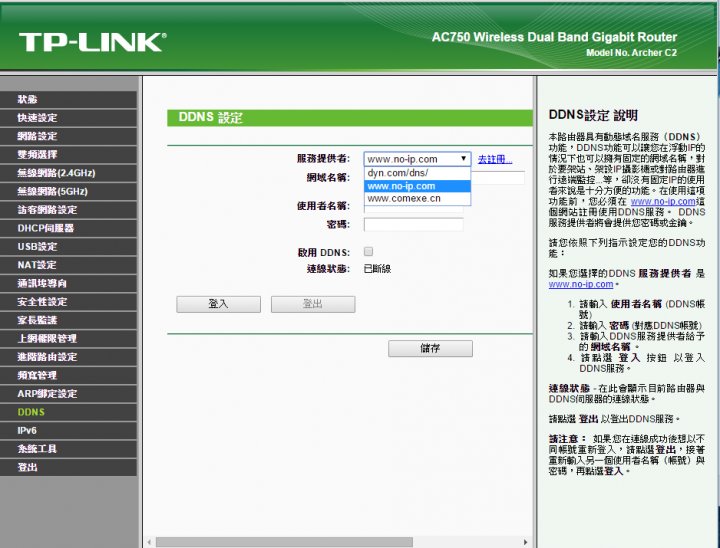720x548 pixels.
Task: Click the 登入 login button
Action: pos(219,304)
